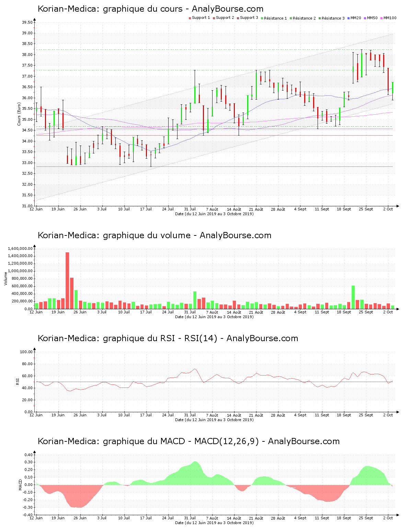Image resolution: width=412 pixels, height=532 pixels.
Task: Click the date range caption under volume chart
Action: pyautogui.click(x=214, y=317)
